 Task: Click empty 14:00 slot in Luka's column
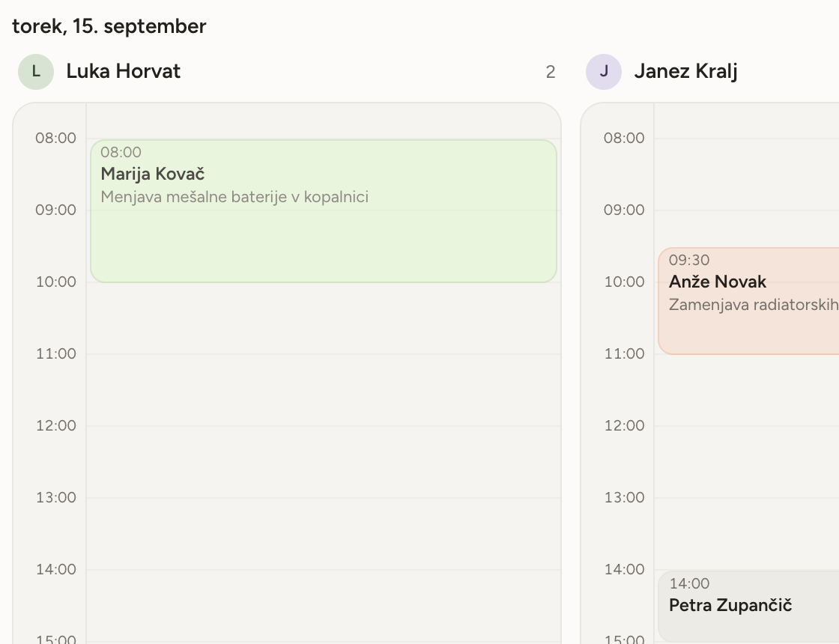tap(324, 606)
